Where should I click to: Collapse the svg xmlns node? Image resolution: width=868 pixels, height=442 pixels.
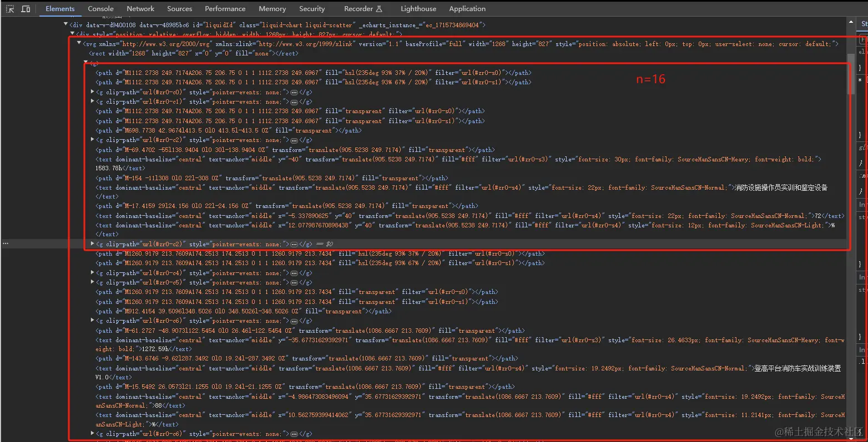point(79,43)
